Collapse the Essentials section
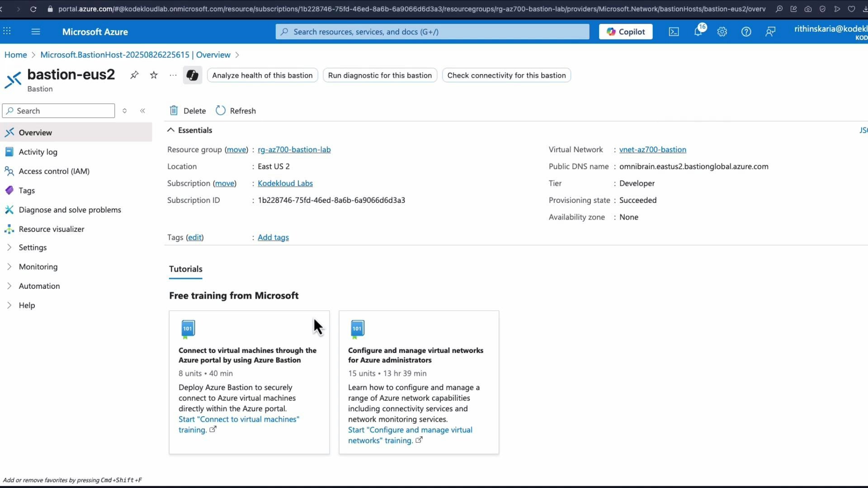The height and width of the screenshot is (488, 868). pos(171,130)
